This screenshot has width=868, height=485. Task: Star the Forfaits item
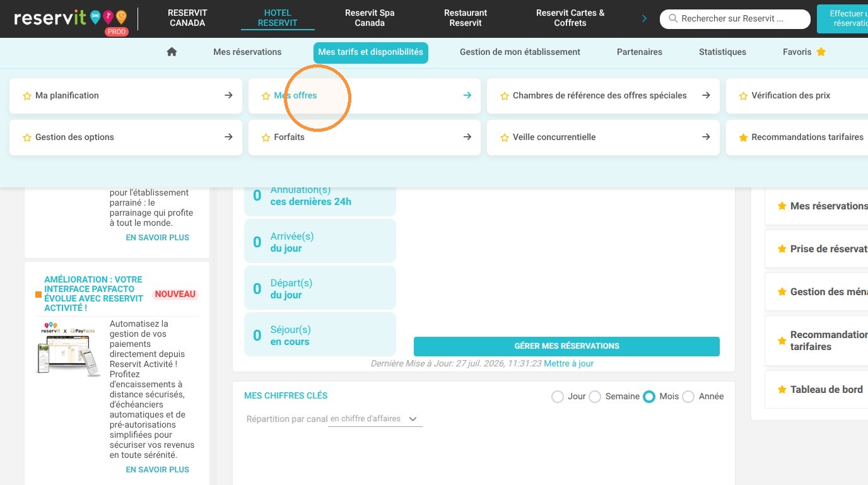pyautogui.click(x=266, y=137)
